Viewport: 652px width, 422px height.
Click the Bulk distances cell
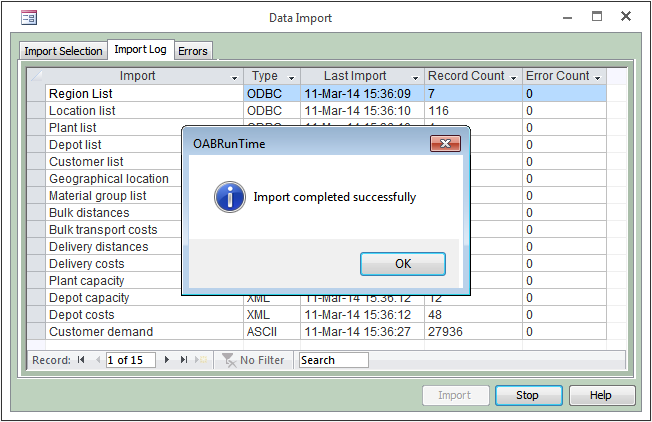[114, 212]
